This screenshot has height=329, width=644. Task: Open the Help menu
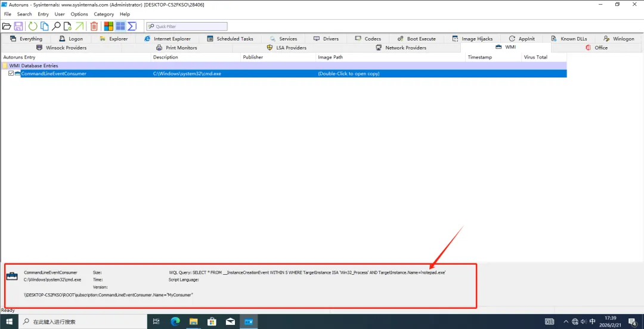(125, 14)
